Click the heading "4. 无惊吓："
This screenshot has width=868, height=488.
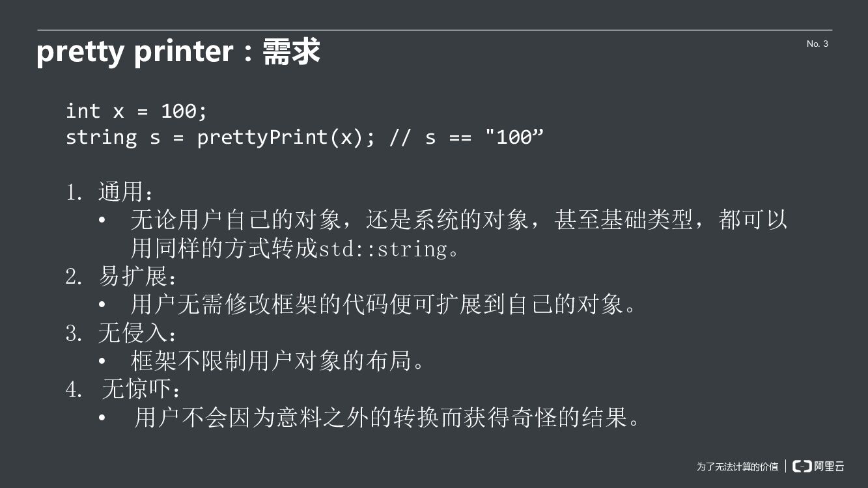(123, 389)
